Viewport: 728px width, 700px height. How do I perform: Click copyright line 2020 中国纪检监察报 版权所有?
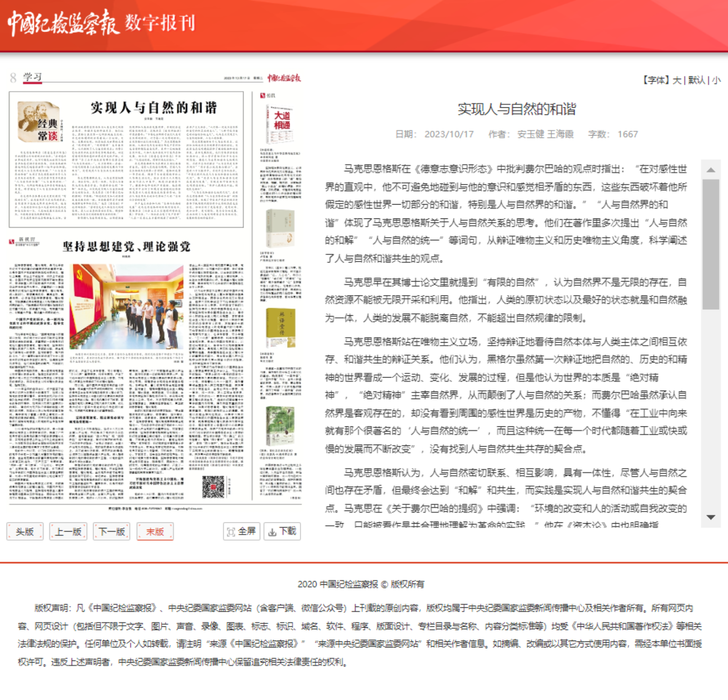[x=361, y=584]
